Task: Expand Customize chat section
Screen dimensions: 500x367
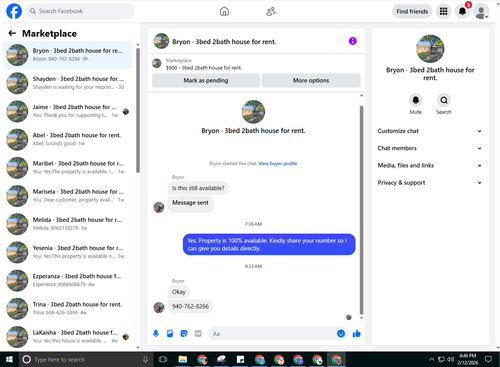Action: coord(429,131)
